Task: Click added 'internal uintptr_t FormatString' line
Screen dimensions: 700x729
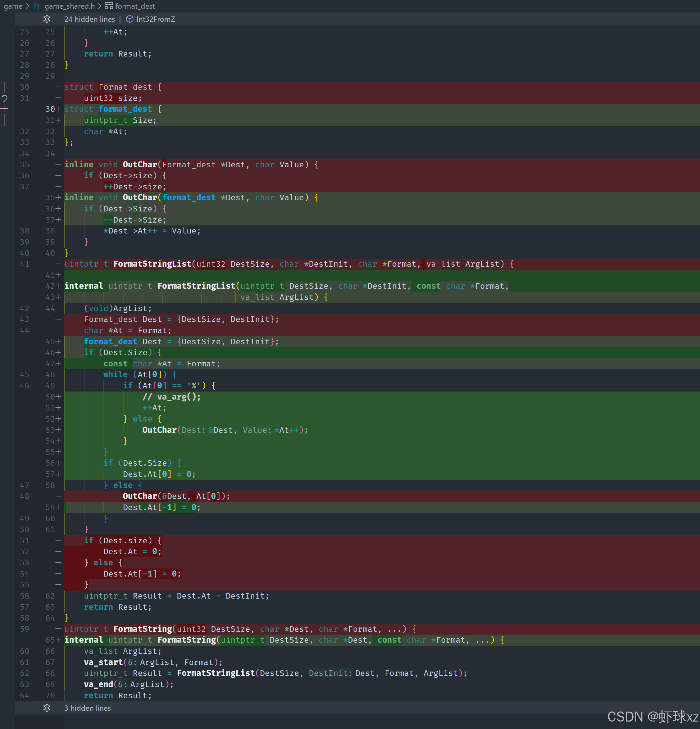Action: point(284,640)
